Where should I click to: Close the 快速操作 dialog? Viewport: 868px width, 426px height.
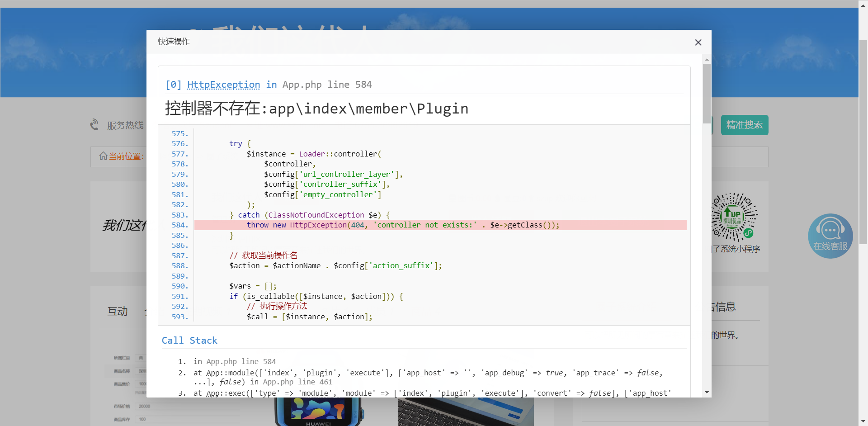point(698,42)
